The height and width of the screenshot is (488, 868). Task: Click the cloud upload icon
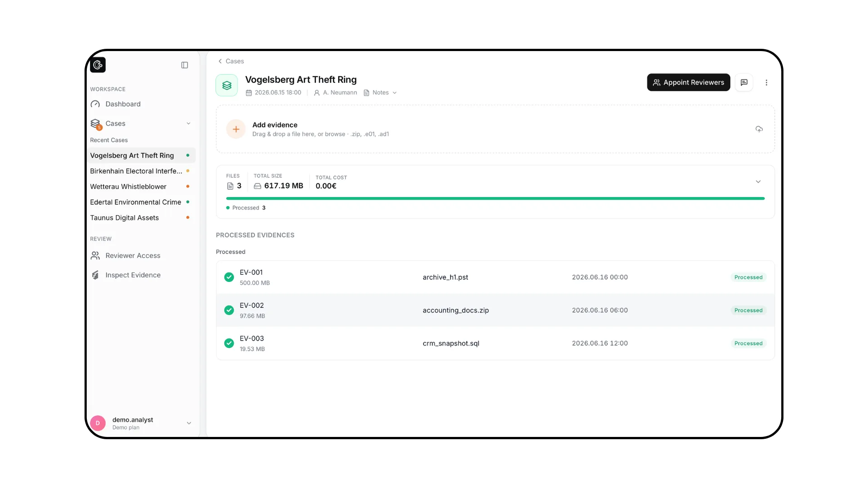click(x=759, y=129)
